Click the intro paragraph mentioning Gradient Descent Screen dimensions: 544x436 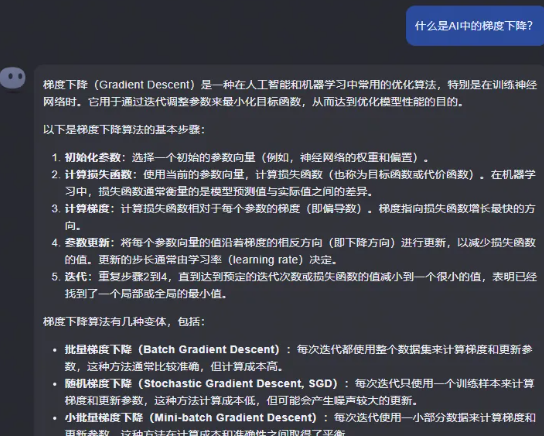[290, 93]
